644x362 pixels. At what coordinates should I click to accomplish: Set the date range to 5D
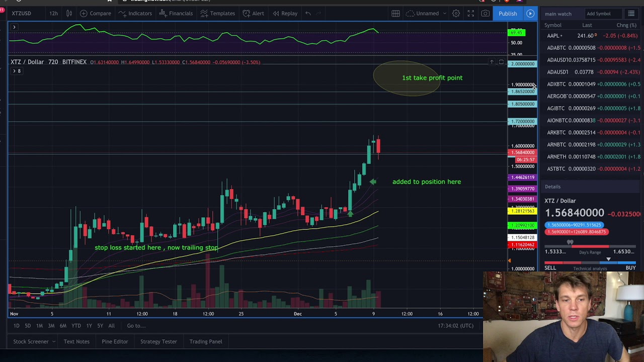28,326
